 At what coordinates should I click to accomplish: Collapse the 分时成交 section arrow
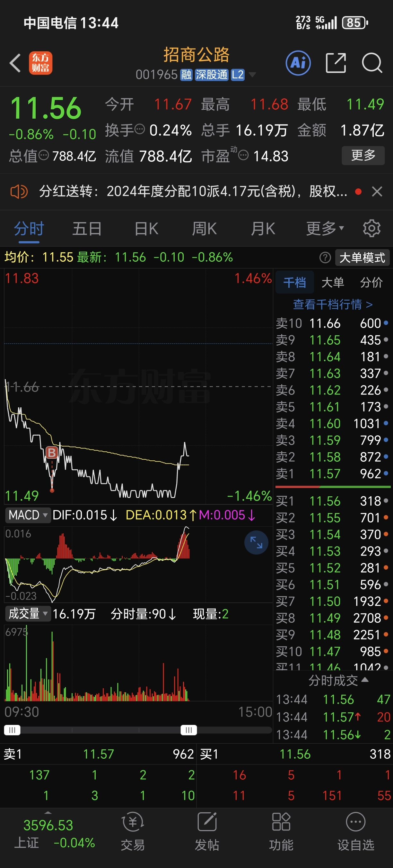(x=365, y=680)
